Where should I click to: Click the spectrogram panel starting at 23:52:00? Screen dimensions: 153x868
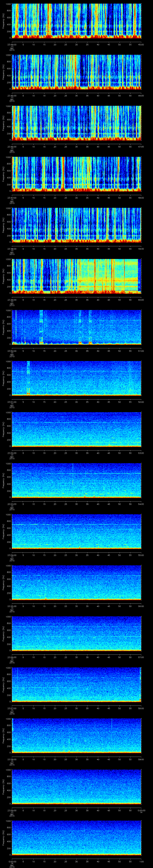tap(77, 429)
